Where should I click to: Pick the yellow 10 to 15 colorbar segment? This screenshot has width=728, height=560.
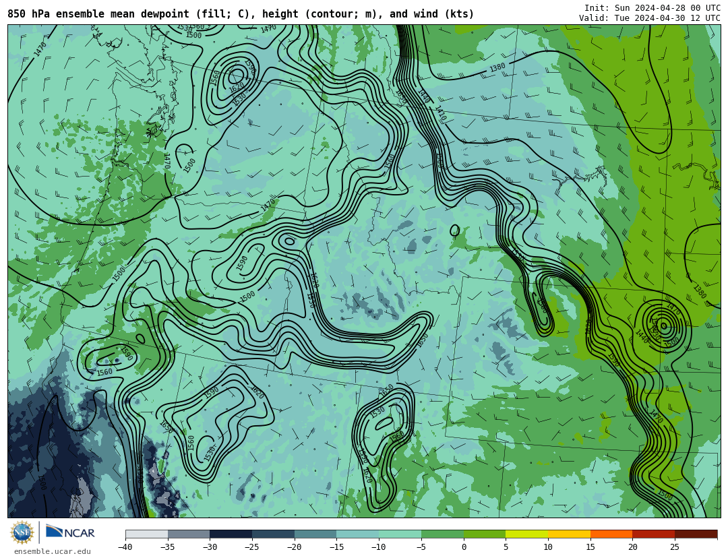click(x=569, y=534)
